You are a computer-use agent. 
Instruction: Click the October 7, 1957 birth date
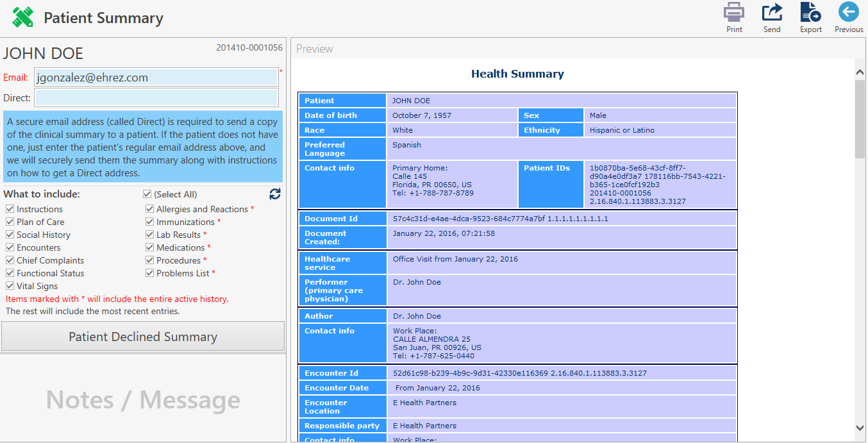point(421,115)
